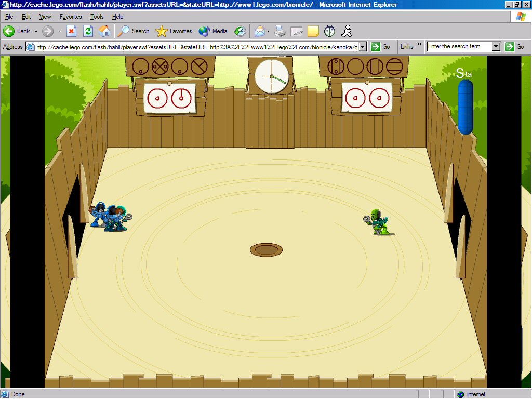This screenshot has width=532, height=399.
Task: Stop page loading with red X icon
Action: 71,31
